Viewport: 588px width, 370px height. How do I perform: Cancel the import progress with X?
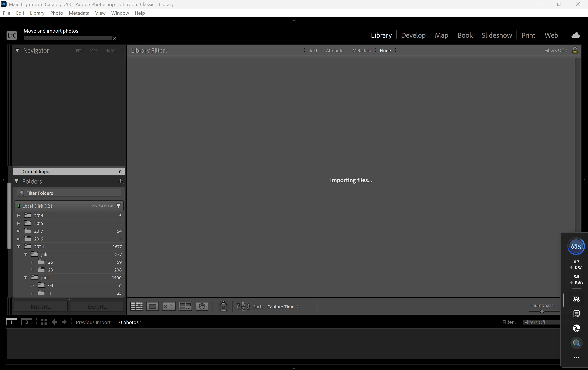click(114, 38)
